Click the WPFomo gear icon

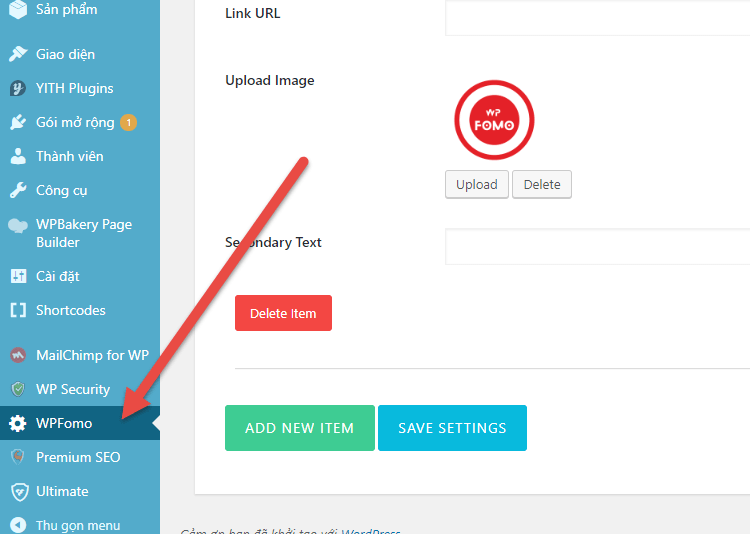[x=18, y=423]
